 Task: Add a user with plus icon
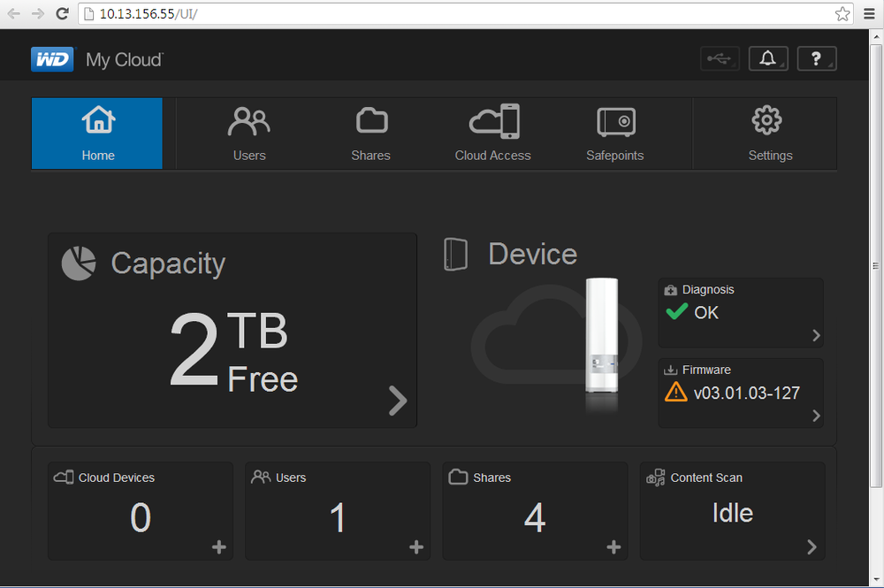point(416,546)
